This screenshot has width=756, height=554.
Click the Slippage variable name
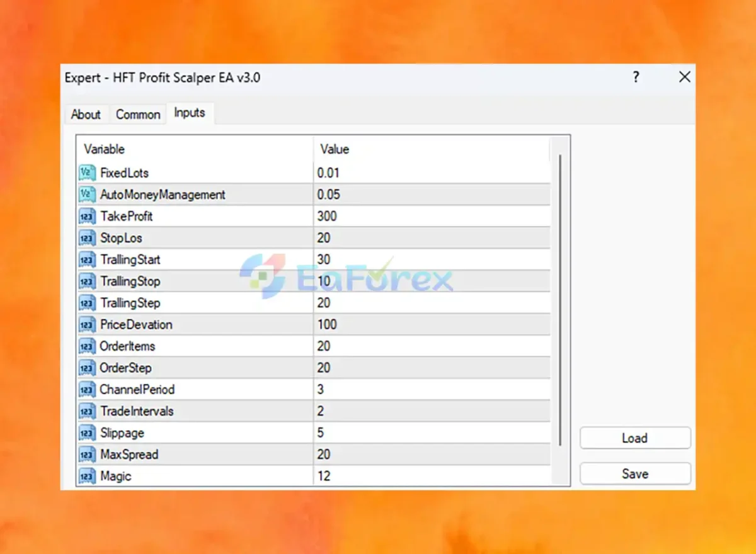click(x=122, y=432)
